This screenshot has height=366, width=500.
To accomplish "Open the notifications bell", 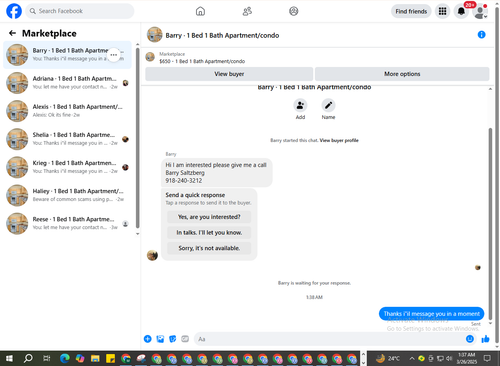I will 461,11.
